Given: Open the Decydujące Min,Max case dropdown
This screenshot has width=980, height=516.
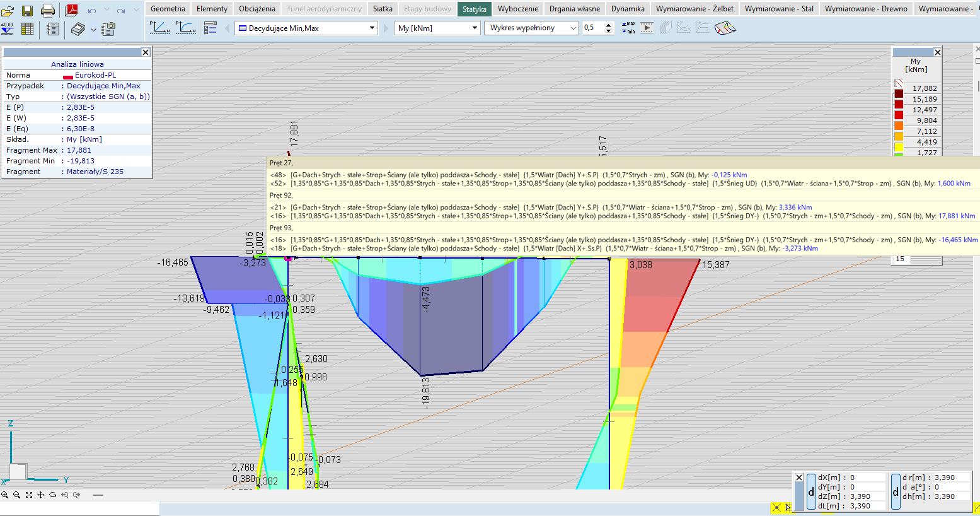Looking at the screenshot, I should [x=372, y=28].
